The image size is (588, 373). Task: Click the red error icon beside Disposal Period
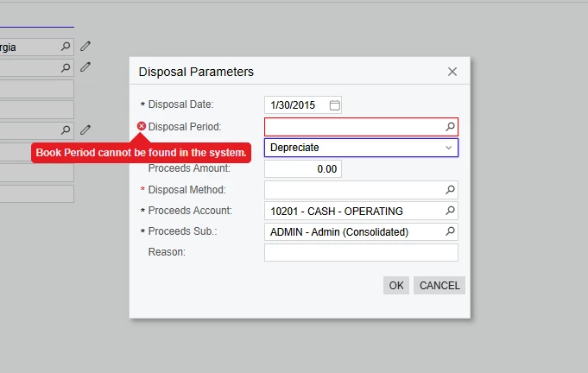(142, 126)
